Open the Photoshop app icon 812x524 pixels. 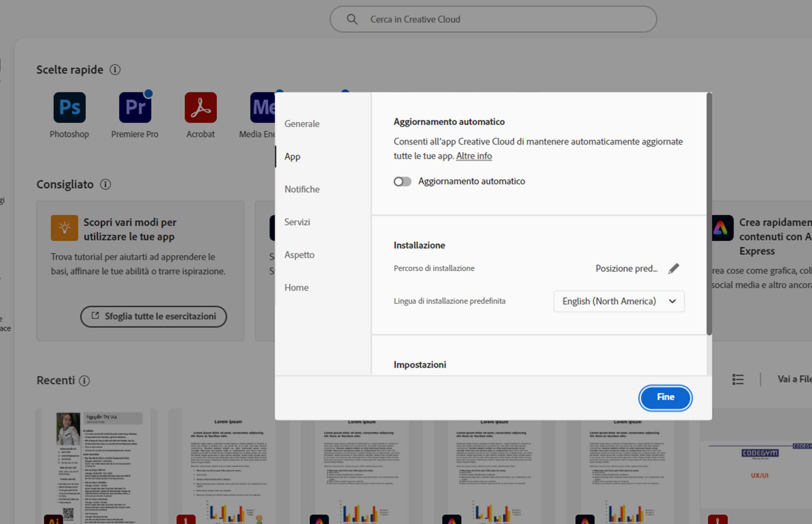click(69, 107)
